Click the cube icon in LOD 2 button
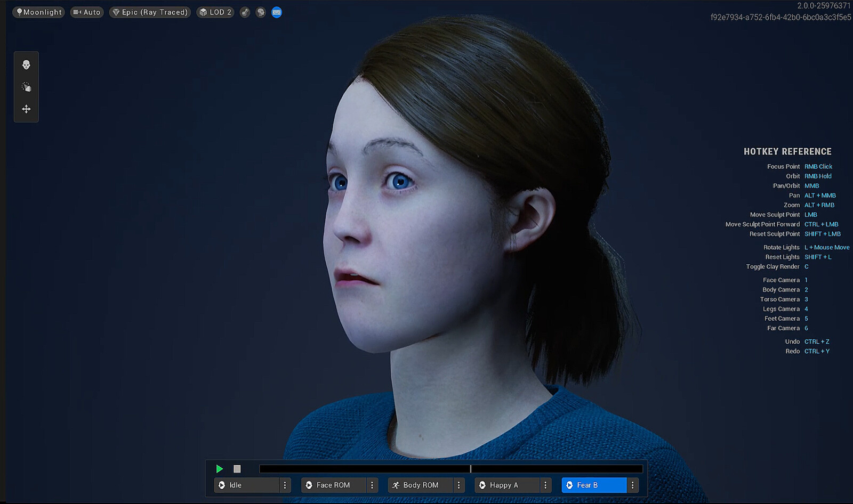This screenshot has height=504, width=853. (x=203, y=12)
